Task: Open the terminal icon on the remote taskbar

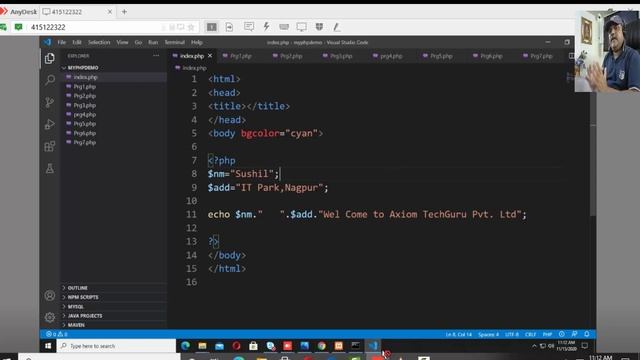Action: click(x=356, y=346)
